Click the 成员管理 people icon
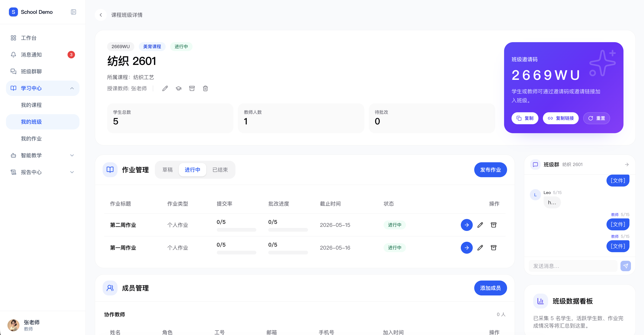Viewport: 644px width, 335px height. pos(110,288)
